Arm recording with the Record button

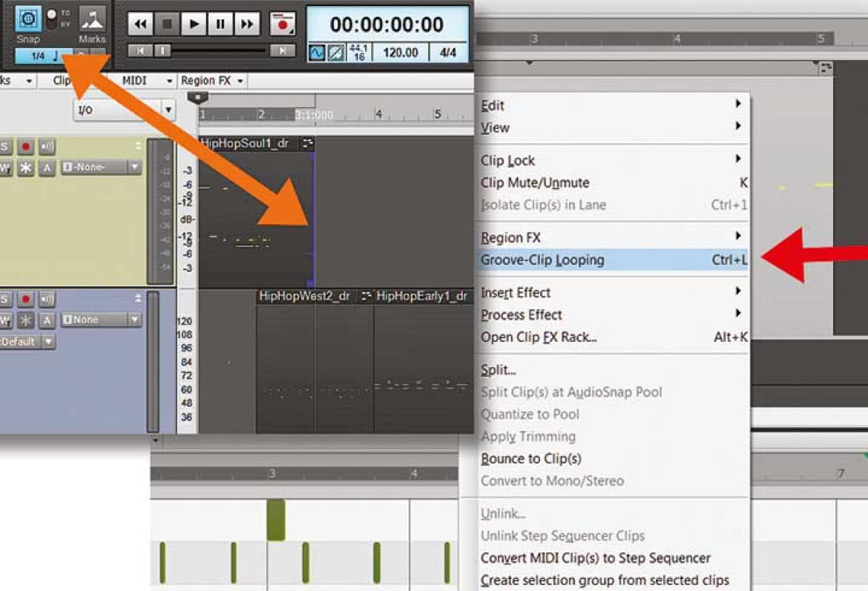tap(283, 24)
